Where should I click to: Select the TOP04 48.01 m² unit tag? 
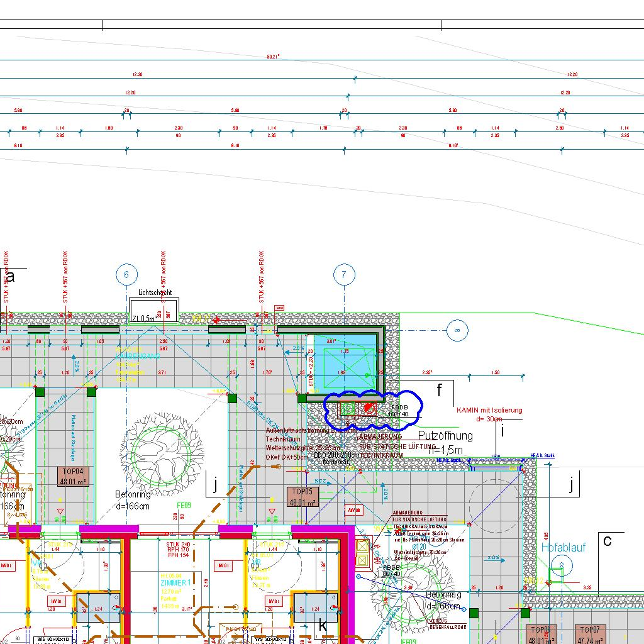(x=73, y=476)
